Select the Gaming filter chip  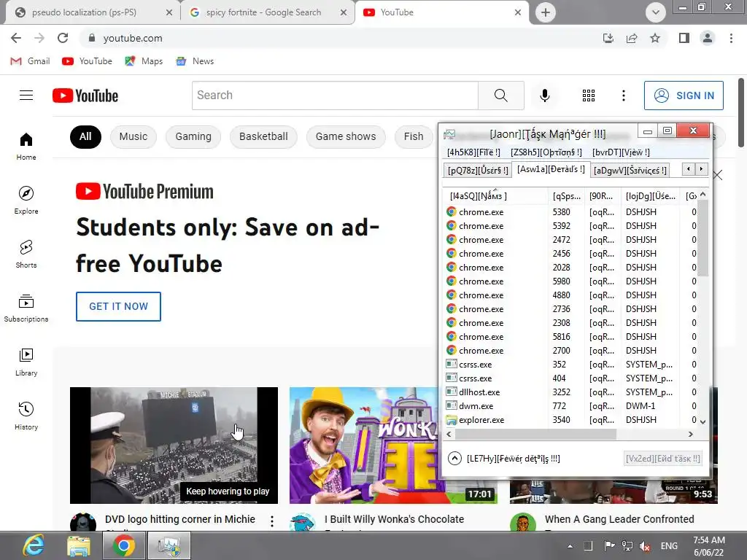[193, 136]
